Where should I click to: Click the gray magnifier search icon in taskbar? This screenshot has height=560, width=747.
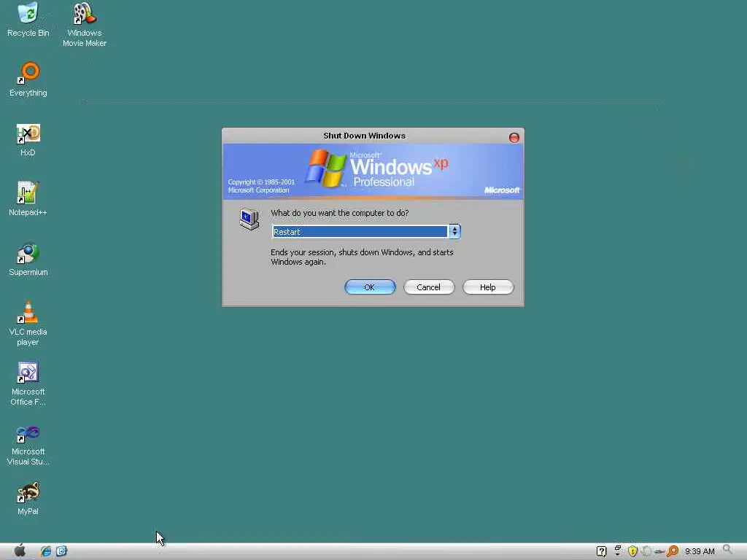tap(727, 551)
